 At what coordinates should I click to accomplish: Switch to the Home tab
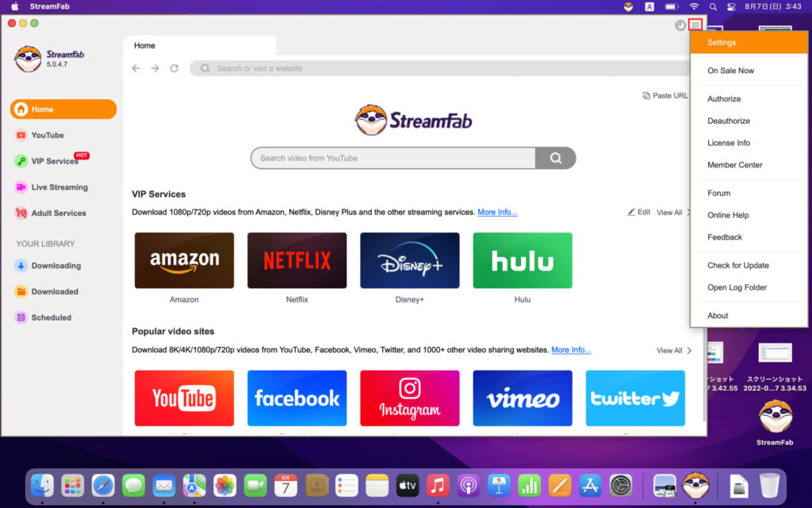click(x=199, y=45)
